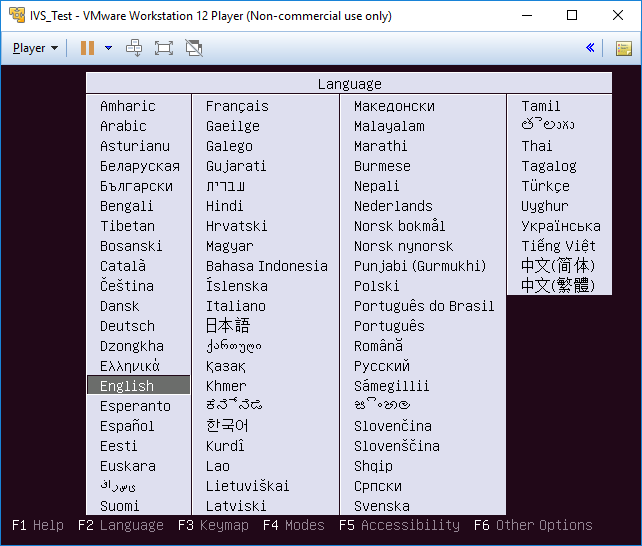Select Svenska
The image size is (642, 546).
coord(382,506)
